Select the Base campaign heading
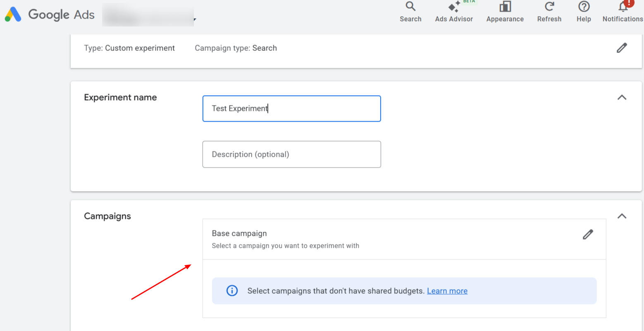The height and width of the screenshot is (331, 644). 239,233
